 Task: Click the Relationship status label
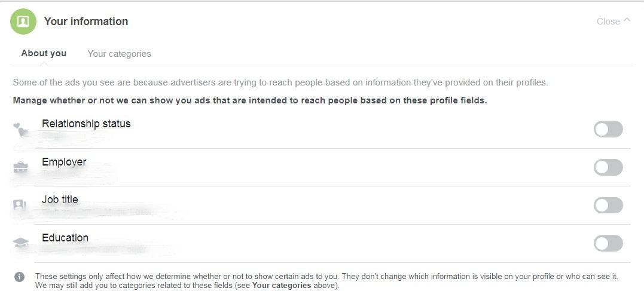(86, 124)
